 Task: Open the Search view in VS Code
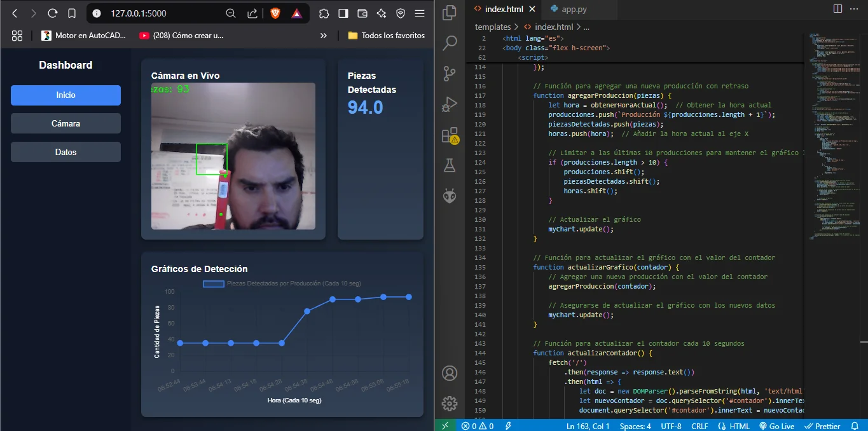[450, 43]
